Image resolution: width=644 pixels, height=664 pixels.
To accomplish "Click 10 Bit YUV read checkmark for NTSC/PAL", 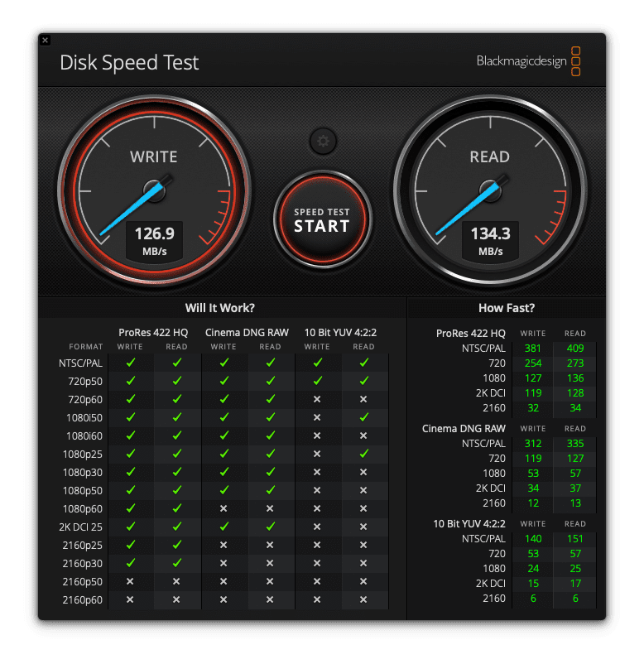I will pos(363,363).
